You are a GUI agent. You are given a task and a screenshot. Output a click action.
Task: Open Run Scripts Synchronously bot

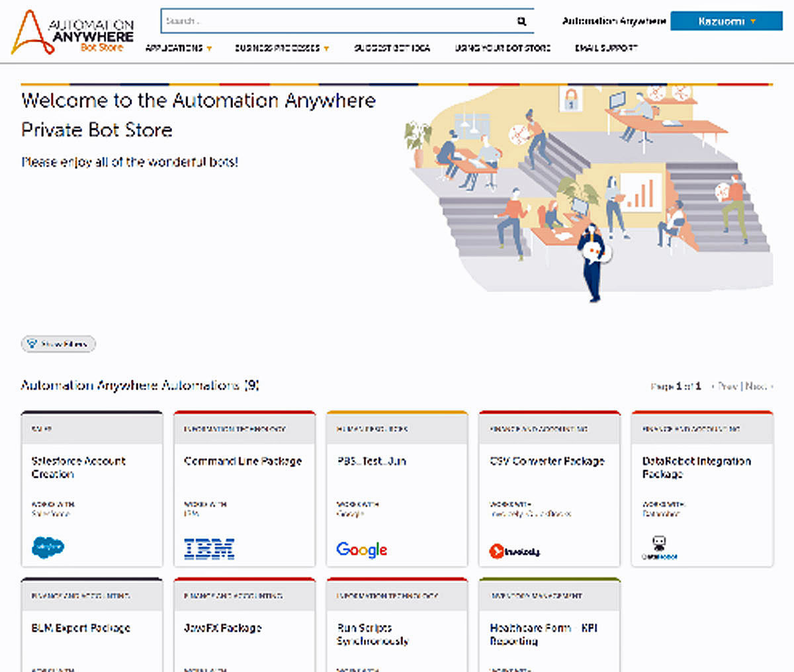click(373, 634)
